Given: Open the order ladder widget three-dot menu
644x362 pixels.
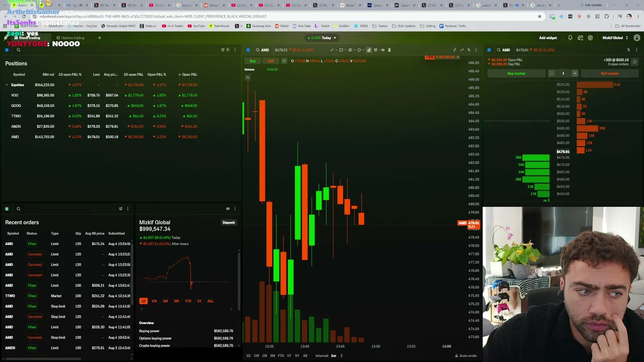Looking at the screenshot, I should coord(636,50).
